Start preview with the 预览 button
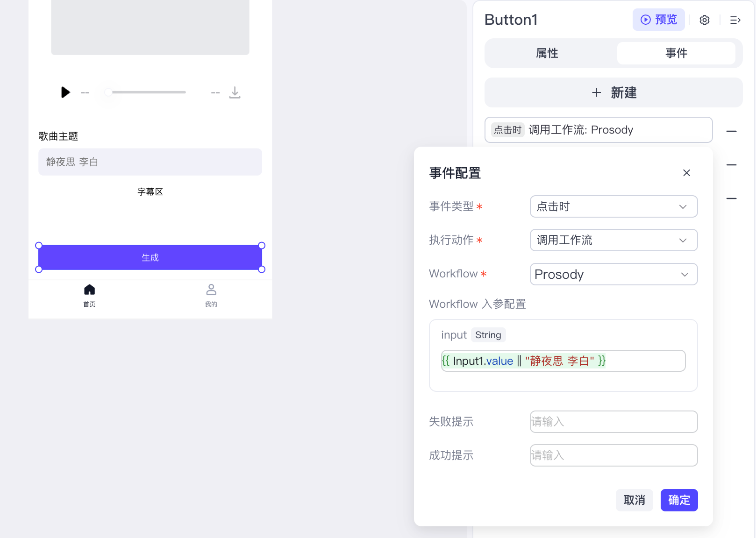756x538 pixels. coord(659,20)
